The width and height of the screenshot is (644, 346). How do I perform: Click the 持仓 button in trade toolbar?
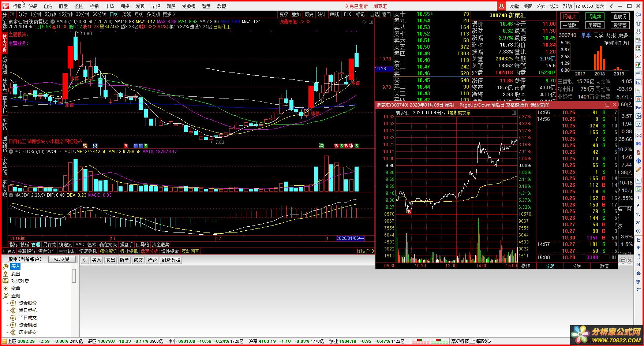[152, 260]
